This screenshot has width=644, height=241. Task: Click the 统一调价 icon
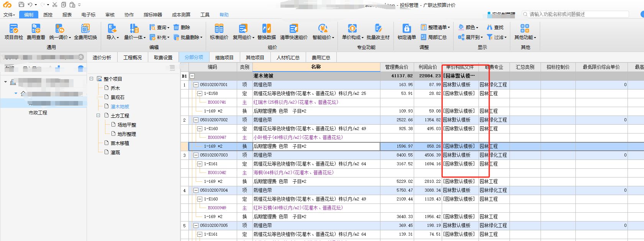pos(59,29)
